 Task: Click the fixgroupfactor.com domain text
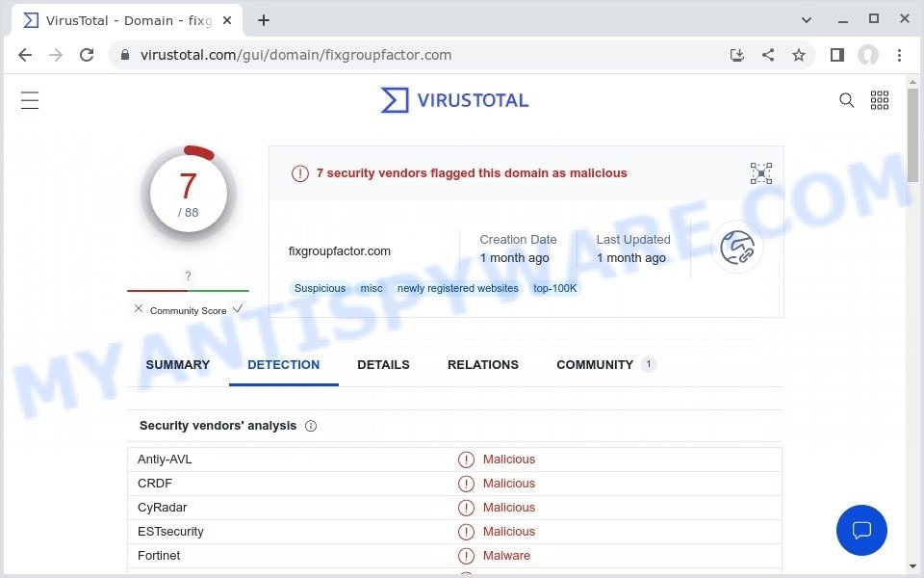click(340, 251)
